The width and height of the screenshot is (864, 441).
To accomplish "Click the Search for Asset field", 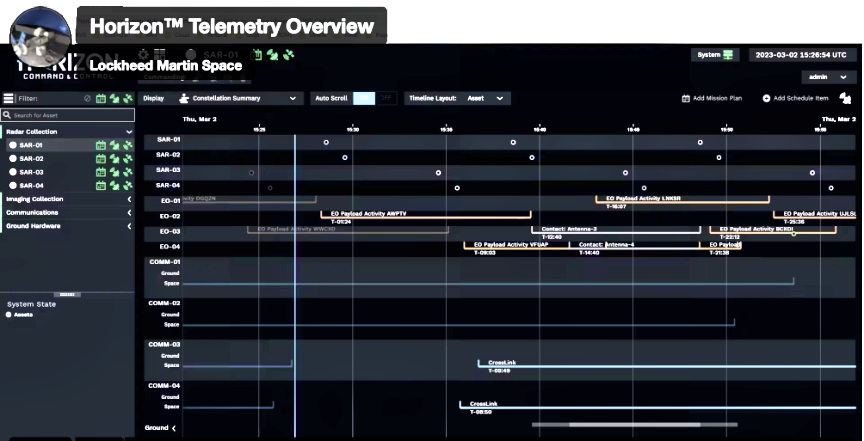I will coord(68,116).
